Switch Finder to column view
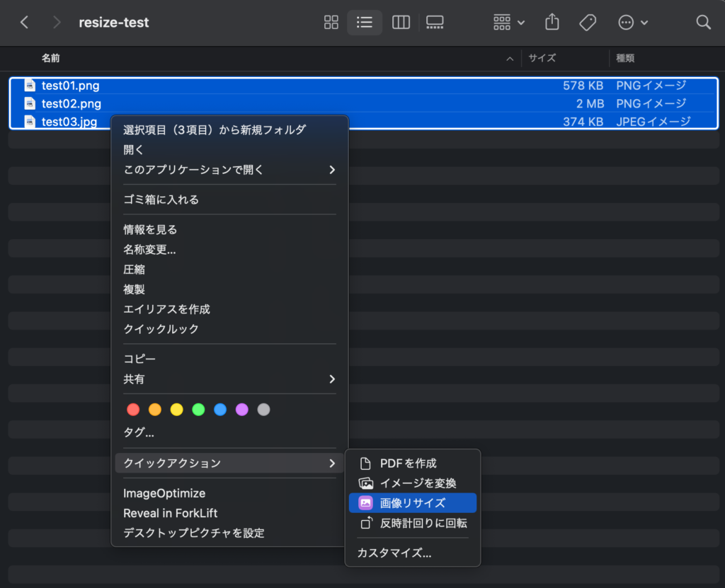 point(401,23)
